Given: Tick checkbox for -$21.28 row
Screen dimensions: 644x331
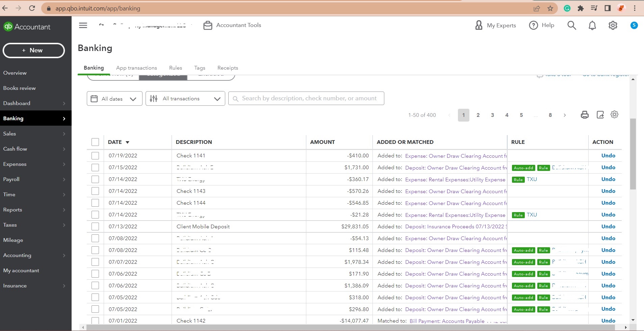Looking at the screenshot, I should tap(95, 215).
